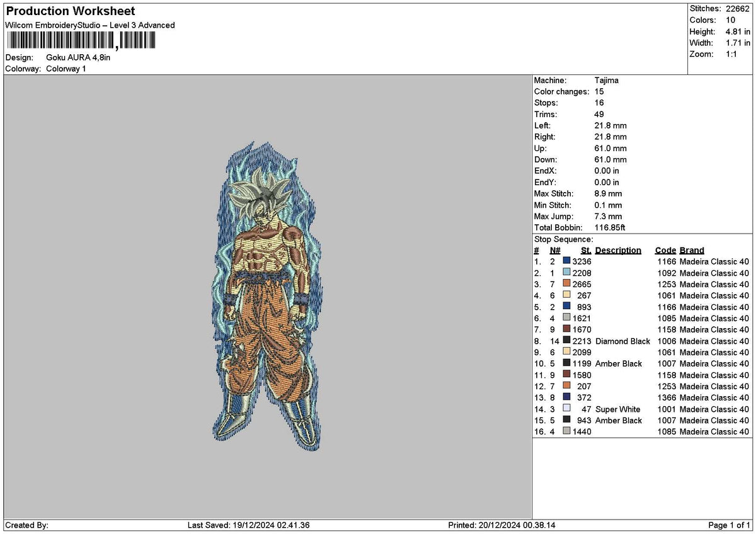This screenshot has width=756, height=534.
Task: Pick the blue swatch beside 893 stitches
Action: click(566, 306)
